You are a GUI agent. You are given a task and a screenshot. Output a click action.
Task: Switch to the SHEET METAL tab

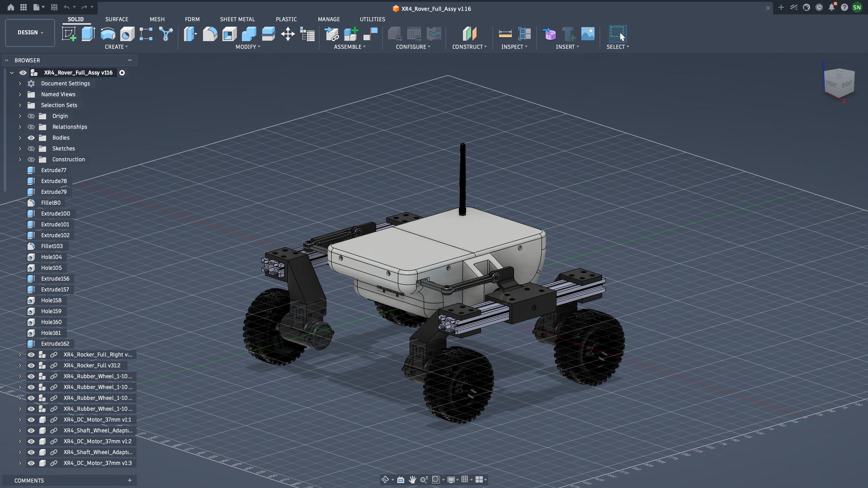(237, 19)
